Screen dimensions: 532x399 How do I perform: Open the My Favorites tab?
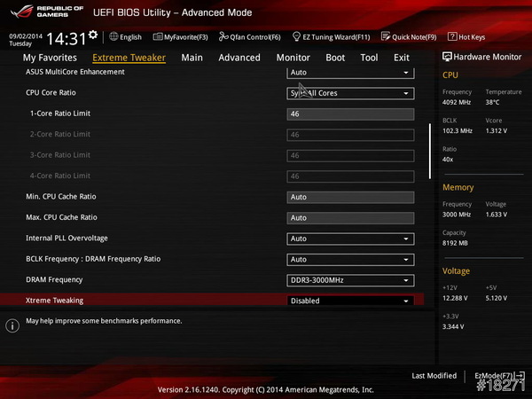click(50, 58)
